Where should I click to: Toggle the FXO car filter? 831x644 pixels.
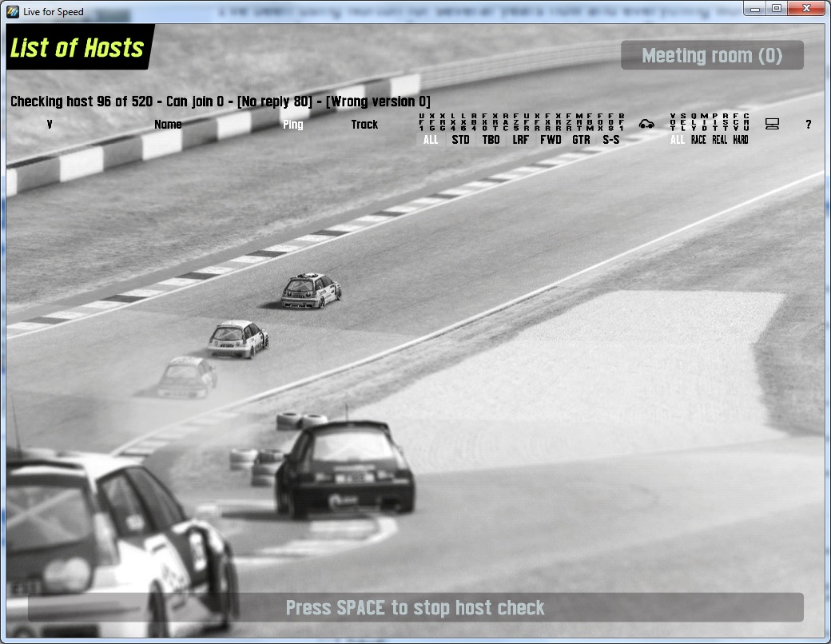click(x=484, y=122)
